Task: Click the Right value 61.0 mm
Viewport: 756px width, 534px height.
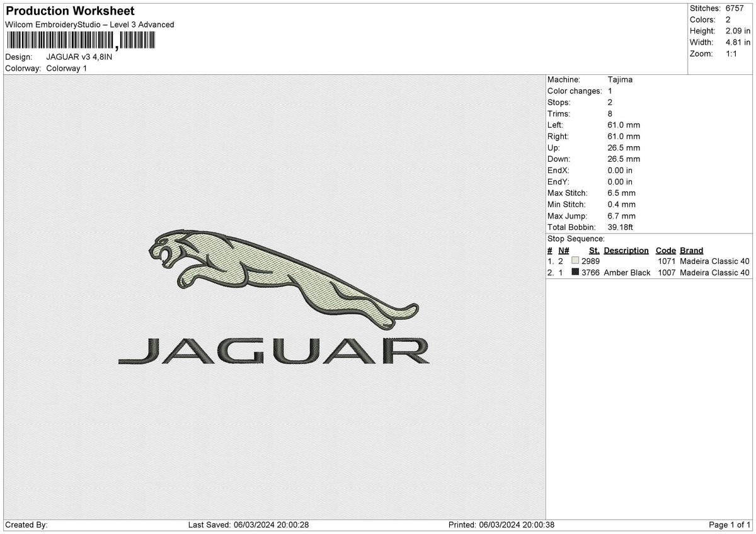Action: pos(624,136)
